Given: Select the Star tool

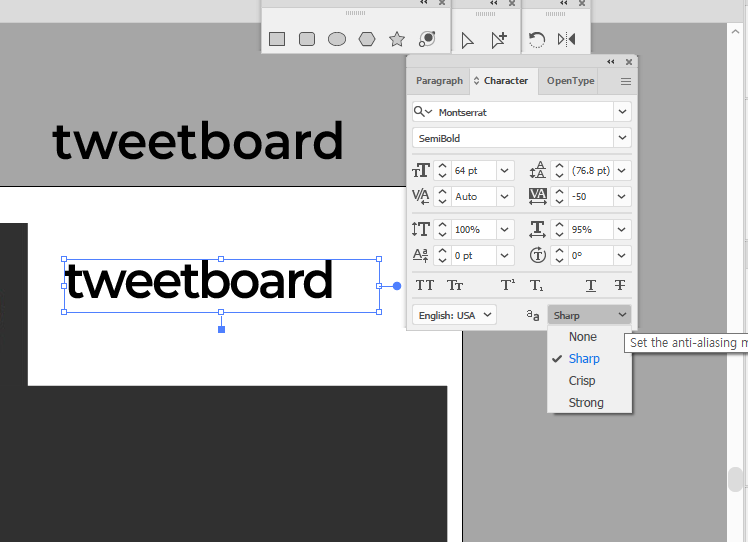Looking at the screenshot, I should pos(397,39).
